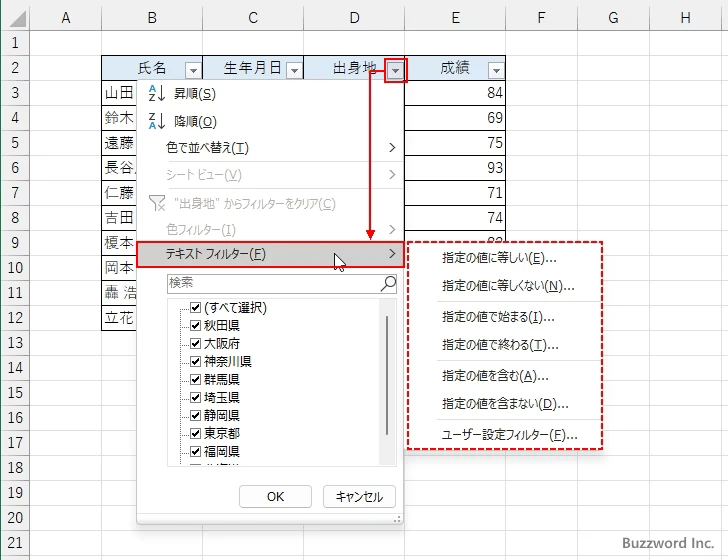Select 指定の値で終わる(T)... filter

(505, 345)
